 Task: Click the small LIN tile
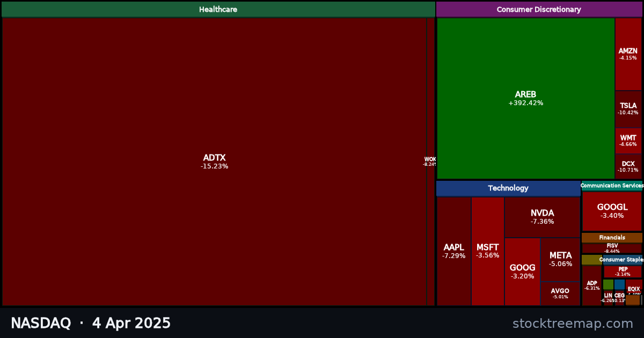click(x=608, y=298)
